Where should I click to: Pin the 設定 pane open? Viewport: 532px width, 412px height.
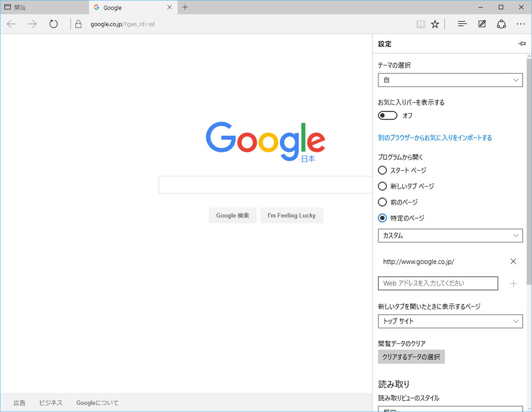(x=522, y=44)
